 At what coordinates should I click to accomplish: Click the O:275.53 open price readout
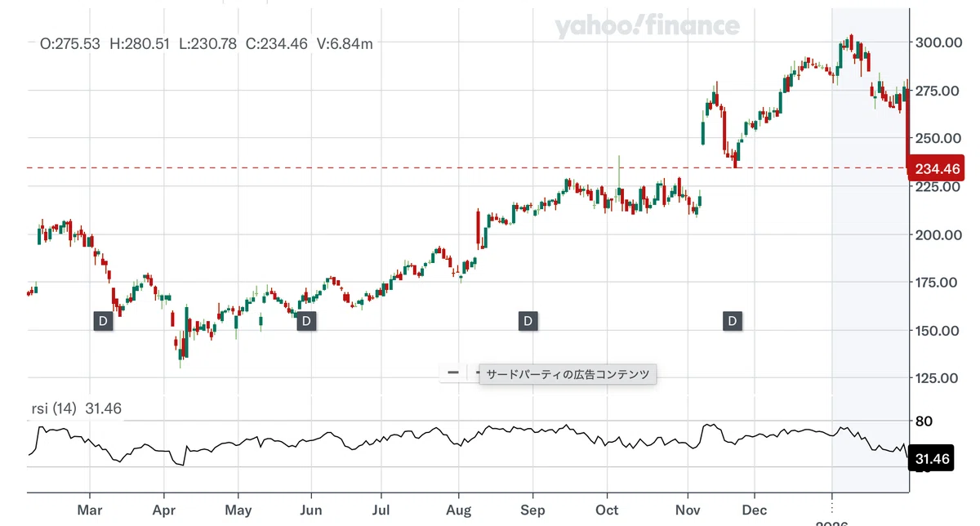click(70, 43)
